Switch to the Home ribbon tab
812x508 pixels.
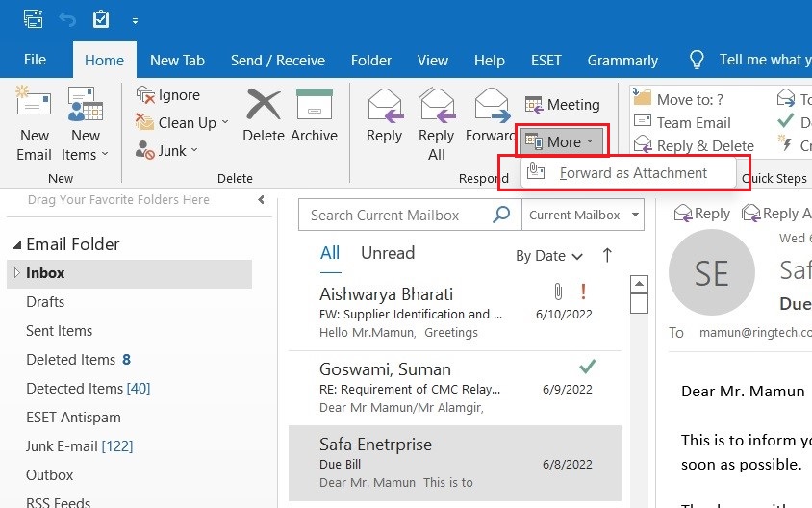(104, 60)
